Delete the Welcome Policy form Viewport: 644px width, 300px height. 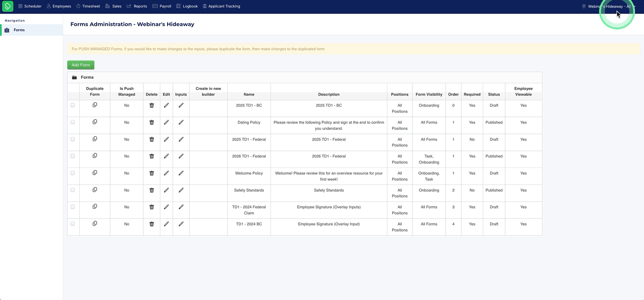[x=151, y=173]
